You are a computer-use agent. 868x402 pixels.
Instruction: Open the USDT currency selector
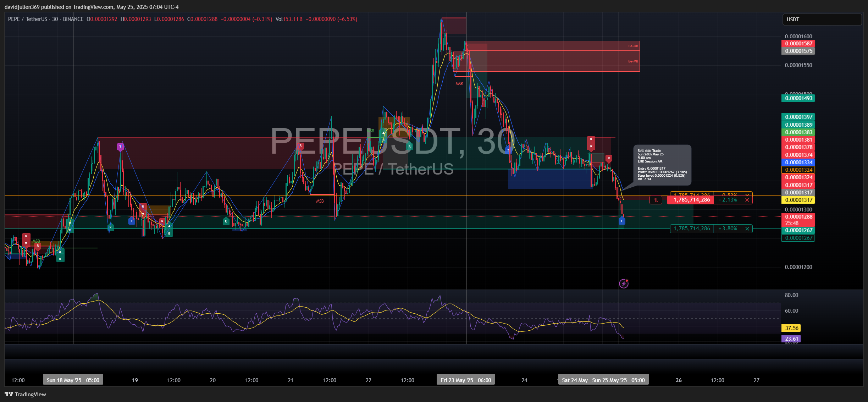tap(822, 20)
